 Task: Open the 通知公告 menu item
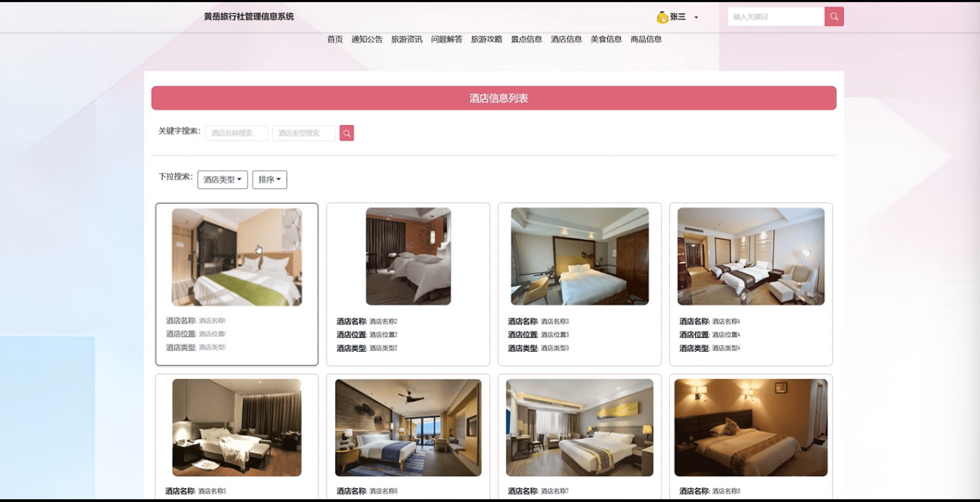coord(367,39)
